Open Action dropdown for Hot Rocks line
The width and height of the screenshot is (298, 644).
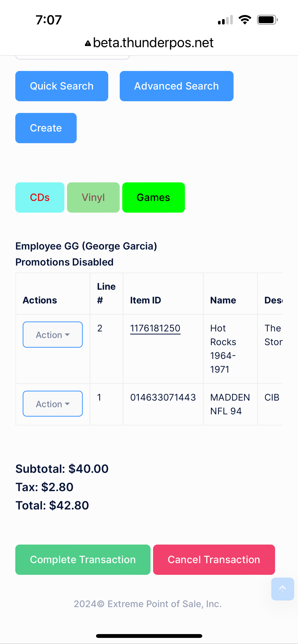53,335
